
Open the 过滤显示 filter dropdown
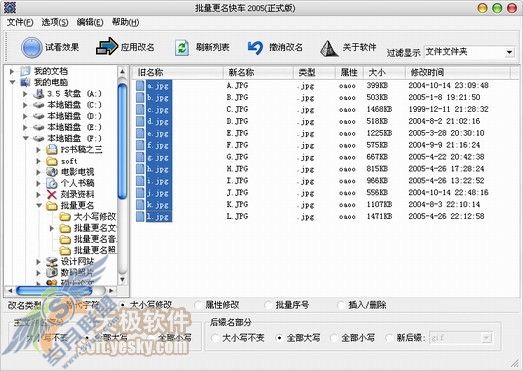tap(509, 52)
